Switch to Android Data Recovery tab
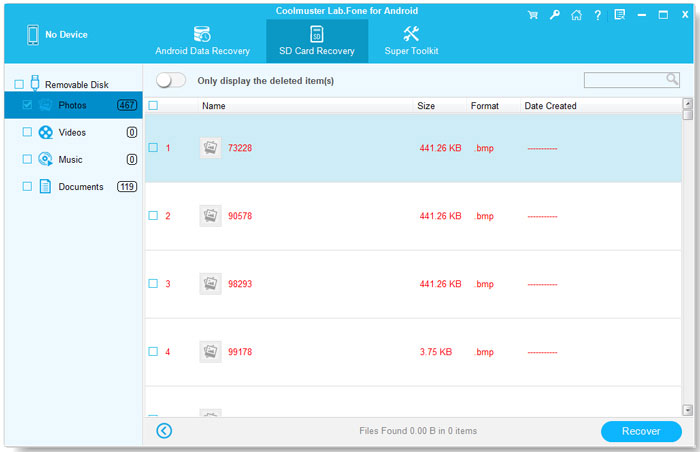 coord(203,41)
